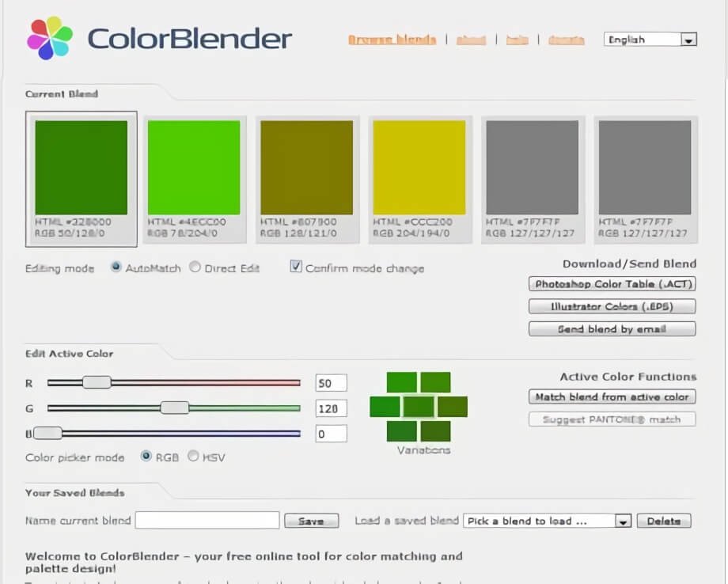Select RGB color picker mode
This screenshot has height=584, width=728.
(146, 457)
